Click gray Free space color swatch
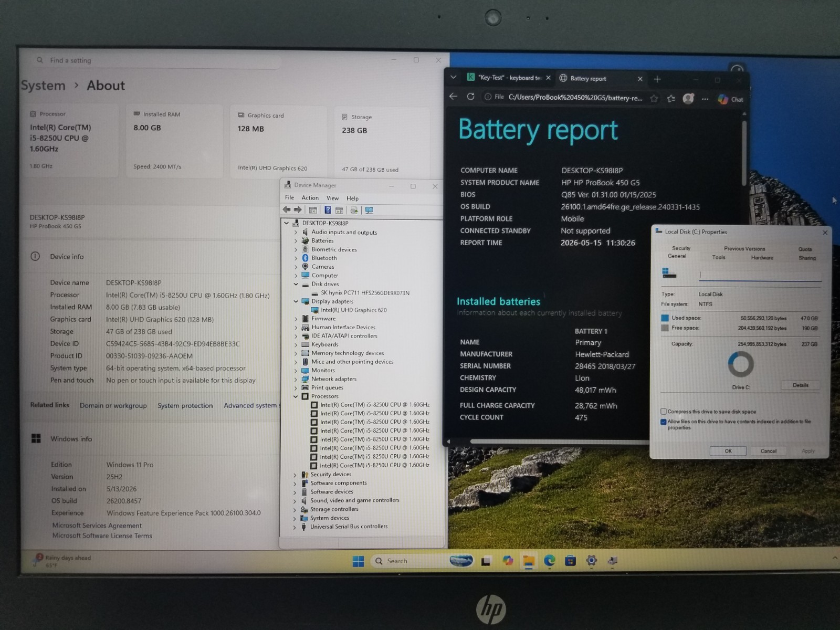Image resolution: width=840 pixels, height=630 pixels. 665,328
